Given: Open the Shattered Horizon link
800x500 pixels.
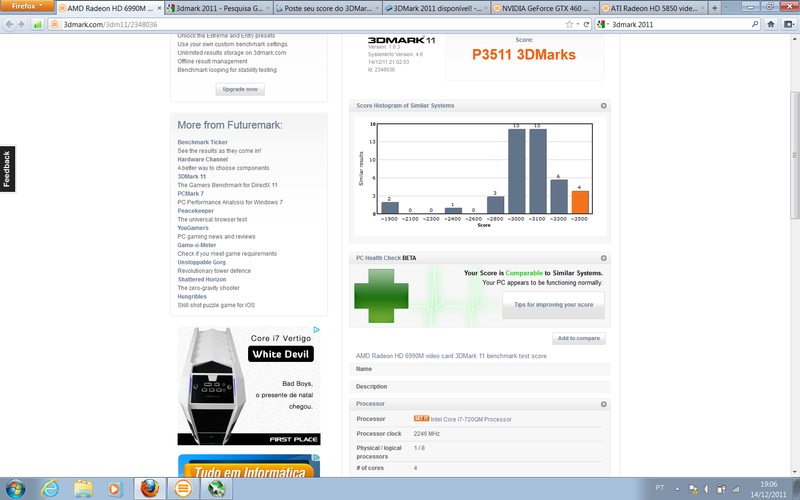Looking at the screenshot, I should [202, 280].
